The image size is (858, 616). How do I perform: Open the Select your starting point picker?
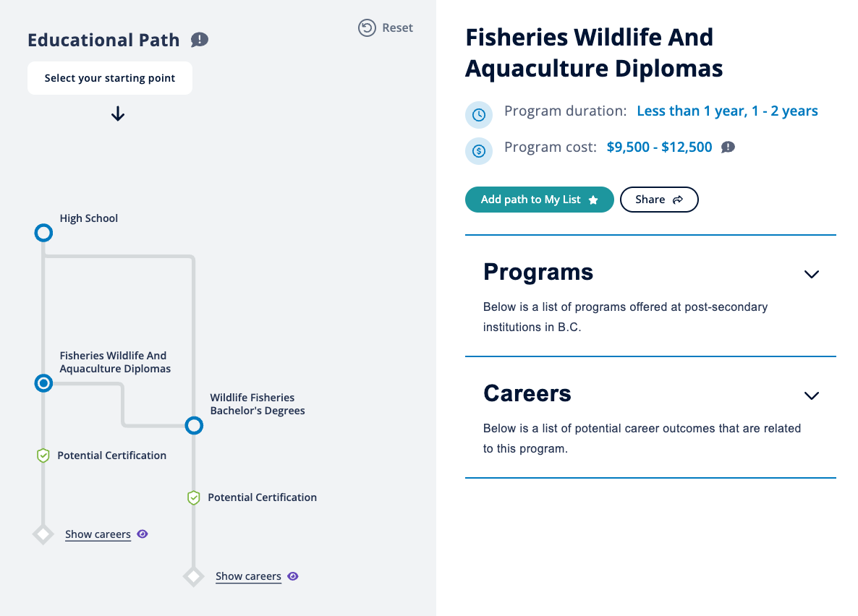(x=109, y=78)
